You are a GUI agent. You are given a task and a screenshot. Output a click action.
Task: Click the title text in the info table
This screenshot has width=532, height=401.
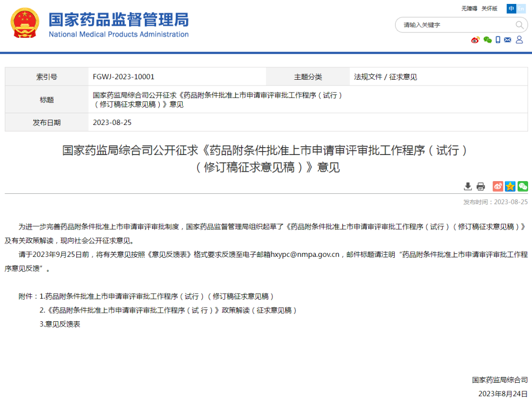coord(217,100)
